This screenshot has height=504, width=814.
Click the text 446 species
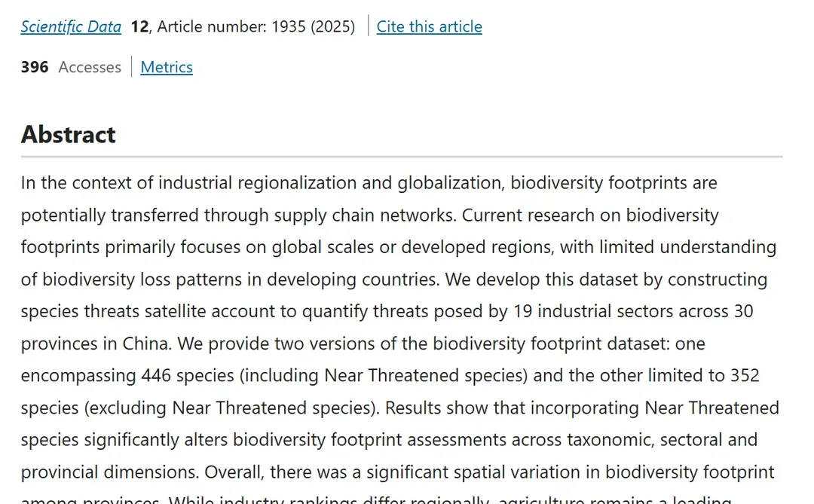tap(178, 375)
